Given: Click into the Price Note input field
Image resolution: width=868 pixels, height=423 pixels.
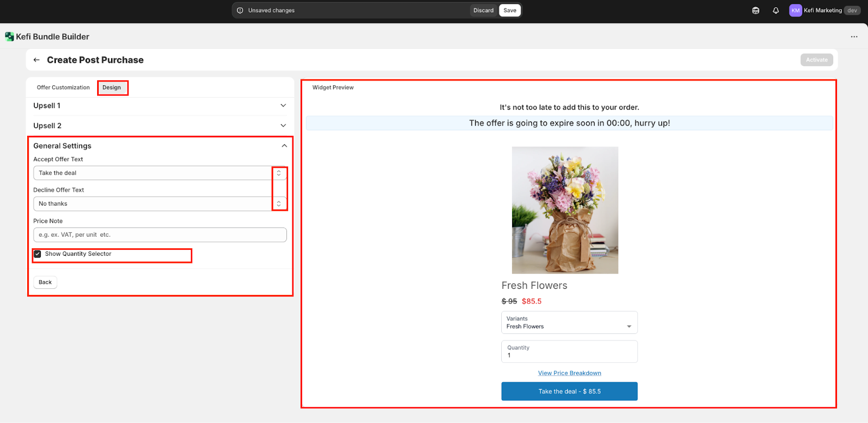Looking at the screenshot, I should [x=159, y=235].
